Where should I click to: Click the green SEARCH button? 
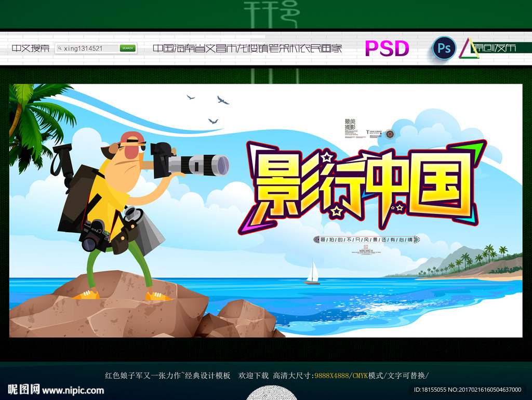tap(128, 48)
